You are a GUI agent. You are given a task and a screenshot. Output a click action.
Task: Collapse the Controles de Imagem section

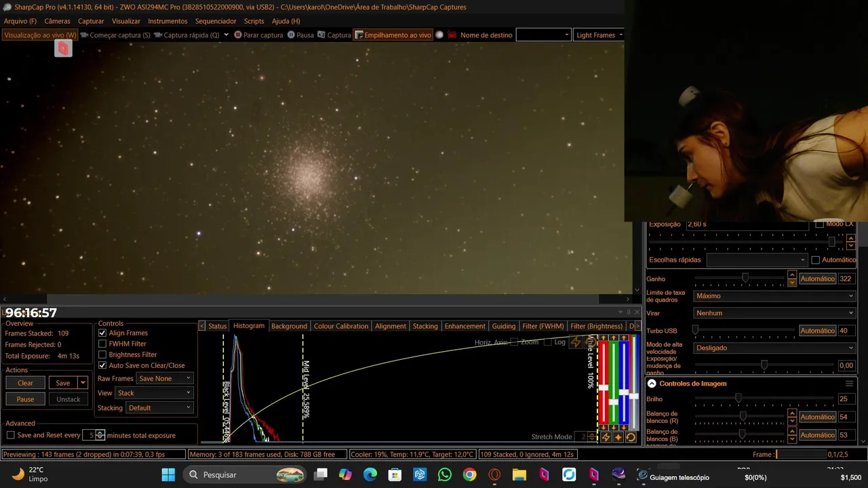tap(652, 384)
